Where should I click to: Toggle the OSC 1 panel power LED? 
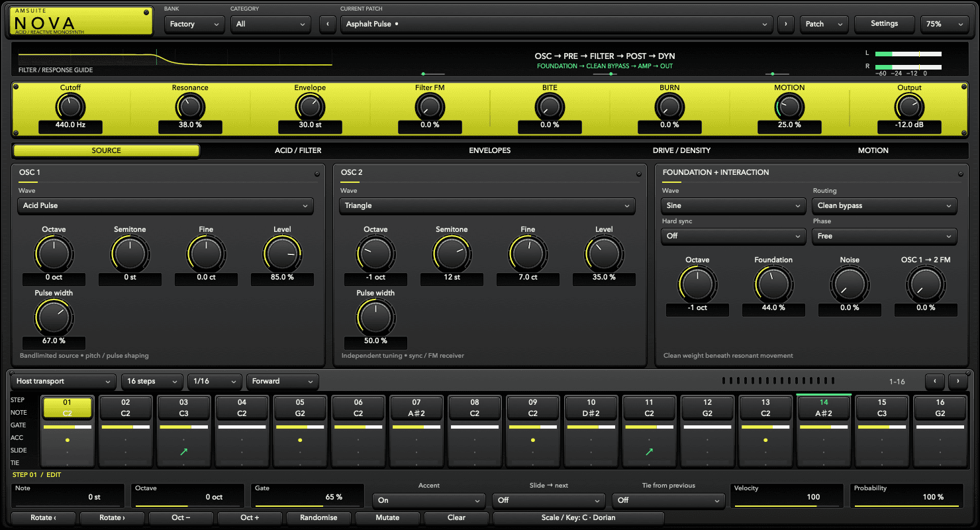click(317, 174)
